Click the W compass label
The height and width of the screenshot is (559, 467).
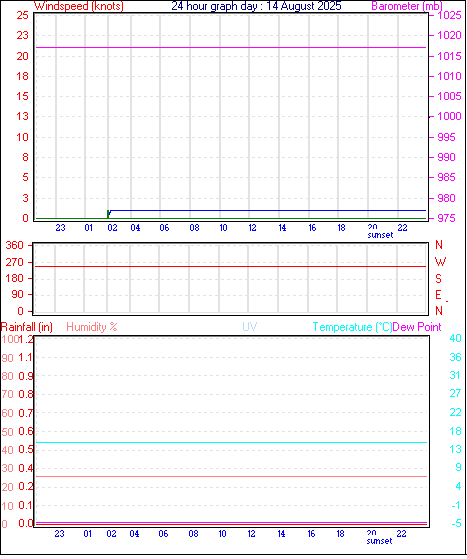(440, 262)
